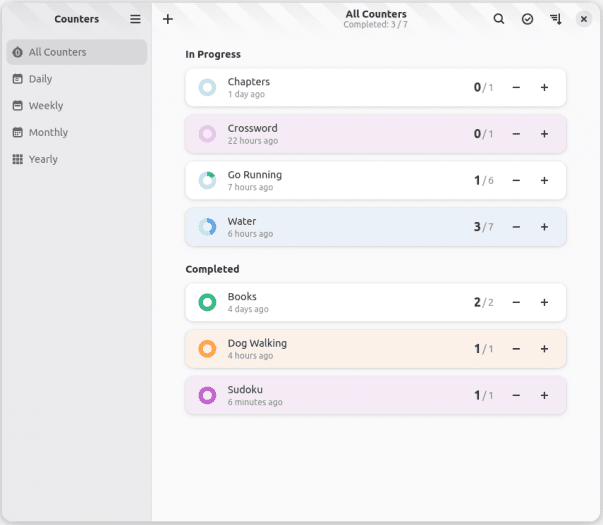Open the search counters icon
603x525 pixels.
point(499,19)
